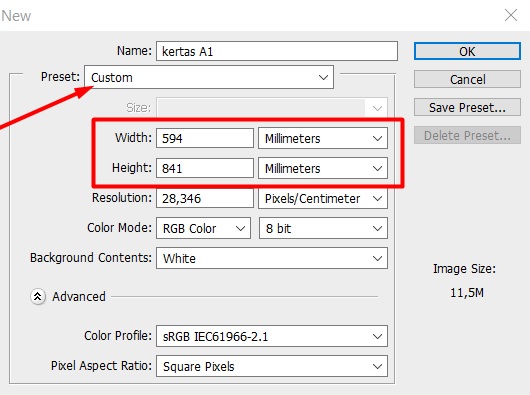Click the Resolution: label

pos(122,198)
